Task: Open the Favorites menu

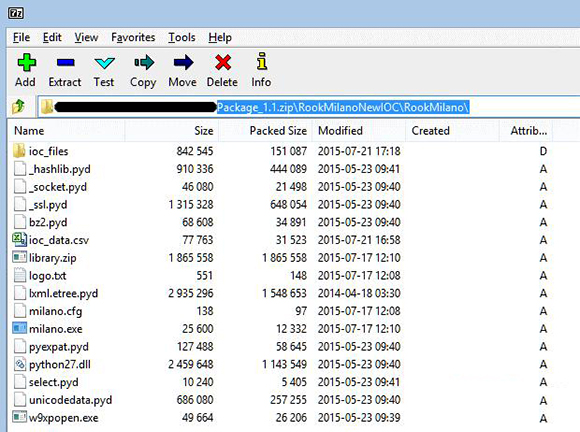Action: click(133, 37)
